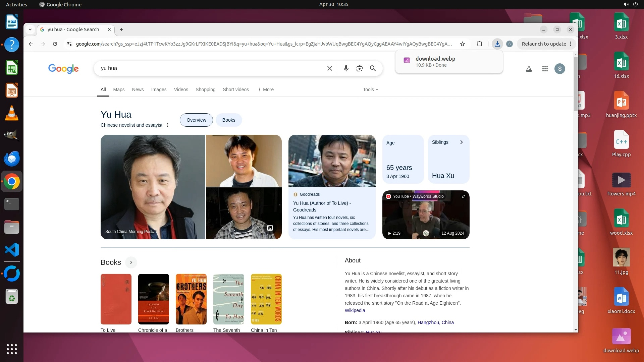The height and width of the screenshot is (362, 644).
Task: Open Google apps grid
Action: [x=545, y=69]
